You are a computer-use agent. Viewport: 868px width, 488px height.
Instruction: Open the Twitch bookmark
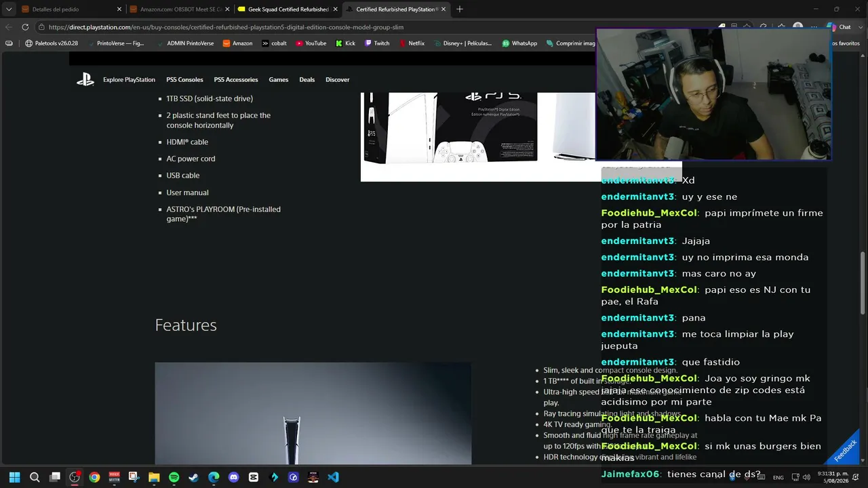click(x=377, y=43)
